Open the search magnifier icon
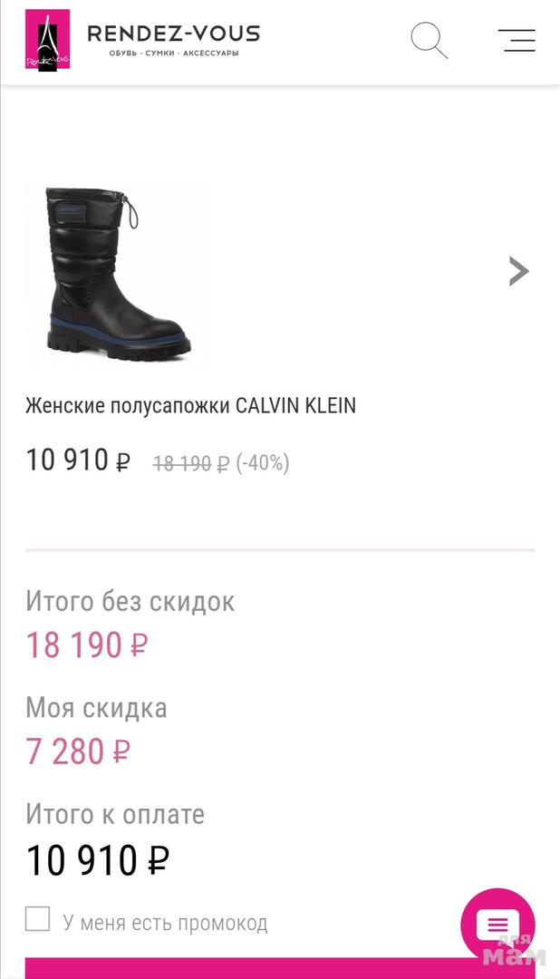Viewport: 560px width, 979px height. [x=429, y=41]
